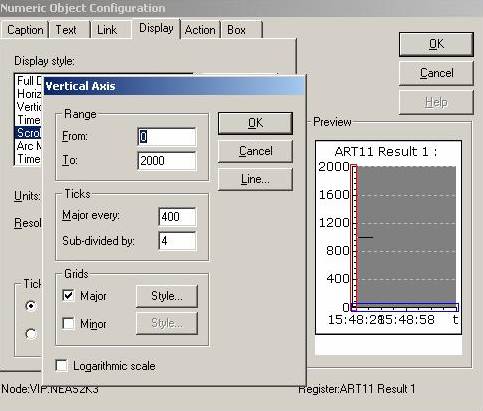Screen dimensions: 483x411
Task: Cancel the Vertical Axis dialog
Action: pos(255,151)
